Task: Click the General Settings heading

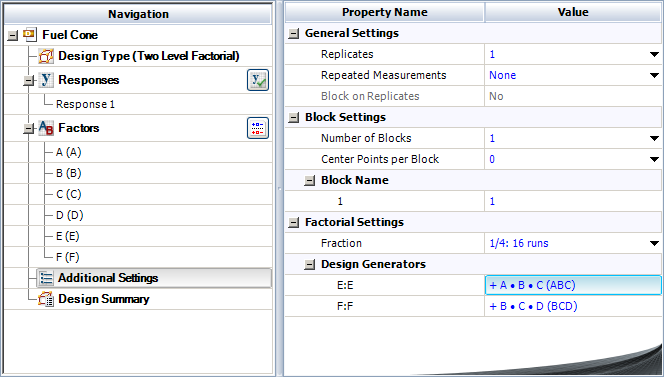Action: coord(351,33)
